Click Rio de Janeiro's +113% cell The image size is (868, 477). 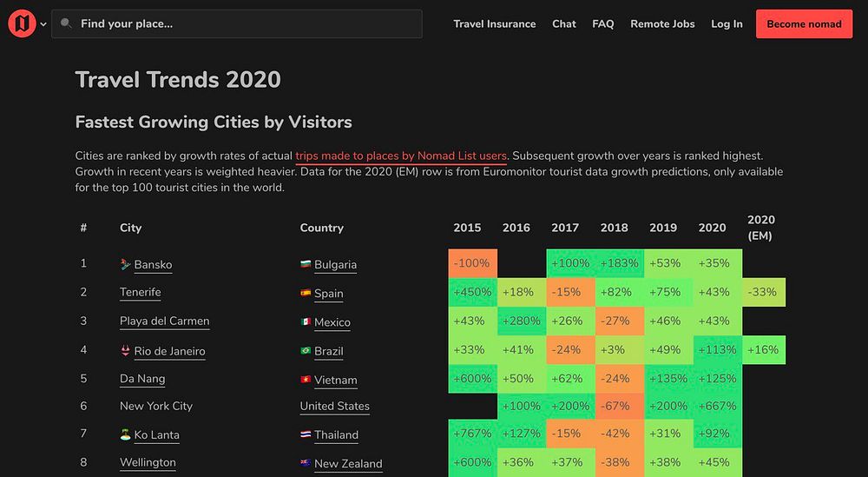point(718,349)
